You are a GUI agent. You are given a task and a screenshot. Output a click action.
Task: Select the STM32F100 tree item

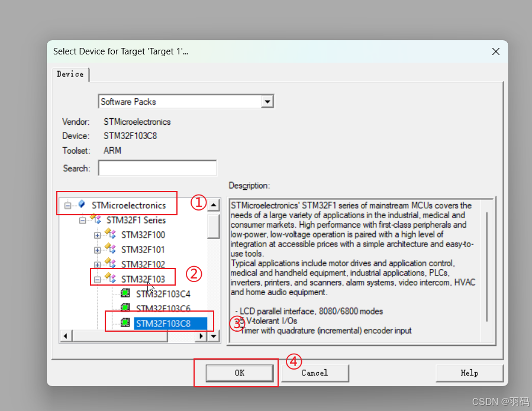[143, 235]
